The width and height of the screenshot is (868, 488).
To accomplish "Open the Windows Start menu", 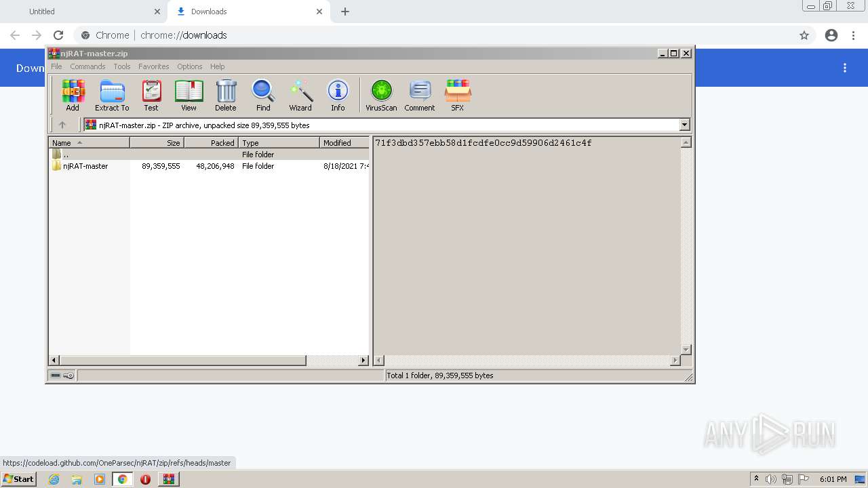I will (x=18, y=479).
